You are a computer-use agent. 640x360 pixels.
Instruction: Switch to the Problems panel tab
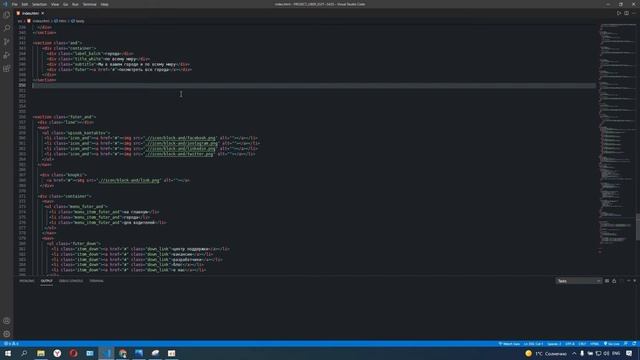click(x=27, y=281)
